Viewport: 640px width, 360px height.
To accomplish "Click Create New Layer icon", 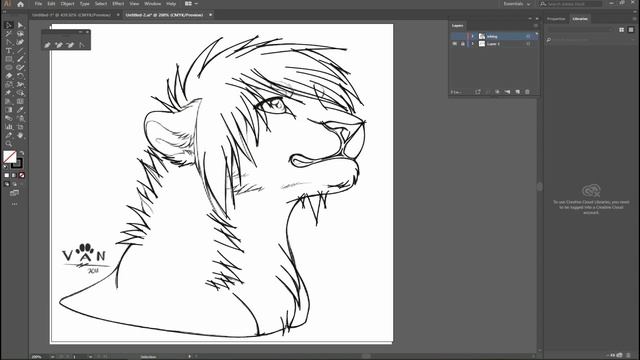I will point(518,92).
